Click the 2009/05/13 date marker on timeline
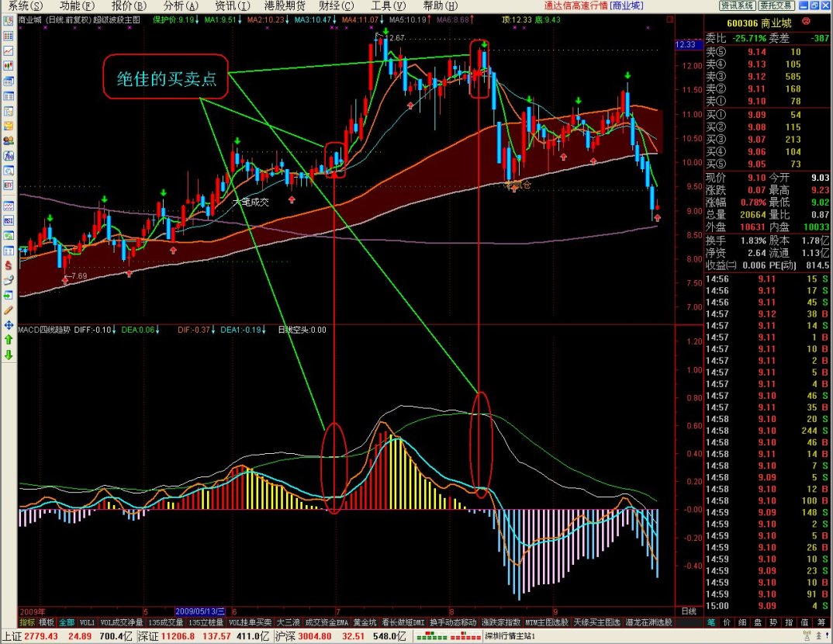This screenshot has height=644, width=833. [x=200, y=611]
